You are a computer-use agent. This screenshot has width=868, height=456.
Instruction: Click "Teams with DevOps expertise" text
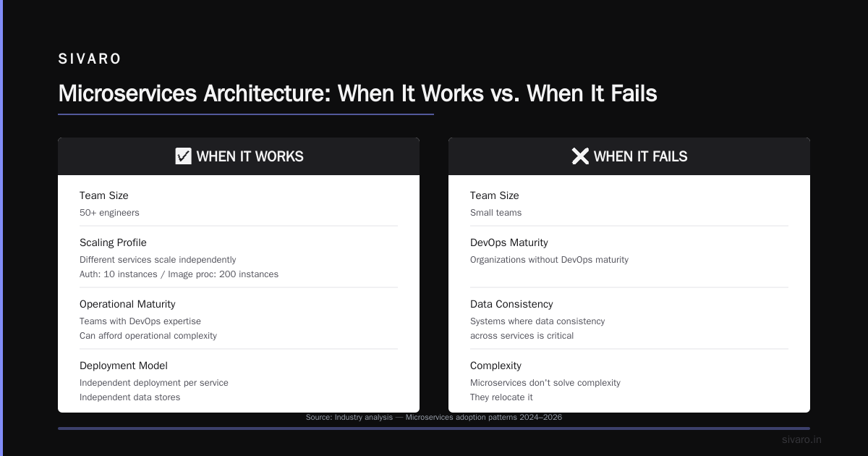[x=140, y=321]
